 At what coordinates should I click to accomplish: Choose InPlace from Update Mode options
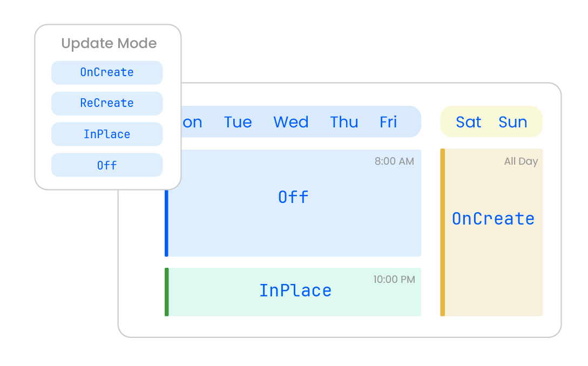(106, 134)
